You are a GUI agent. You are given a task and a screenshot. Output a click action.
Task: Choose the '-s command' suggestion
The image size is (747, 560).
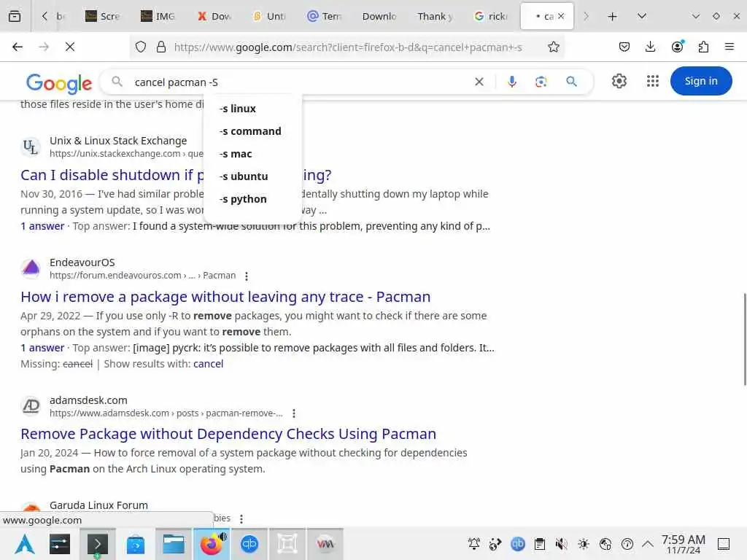[252, 131]
